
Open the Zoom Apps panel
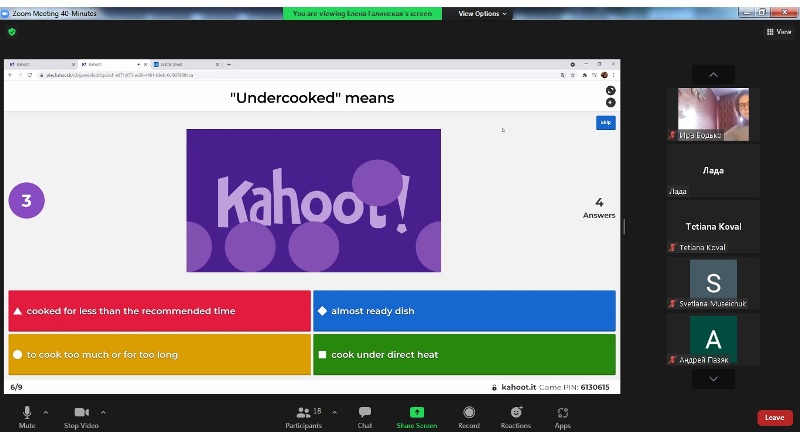563,417
